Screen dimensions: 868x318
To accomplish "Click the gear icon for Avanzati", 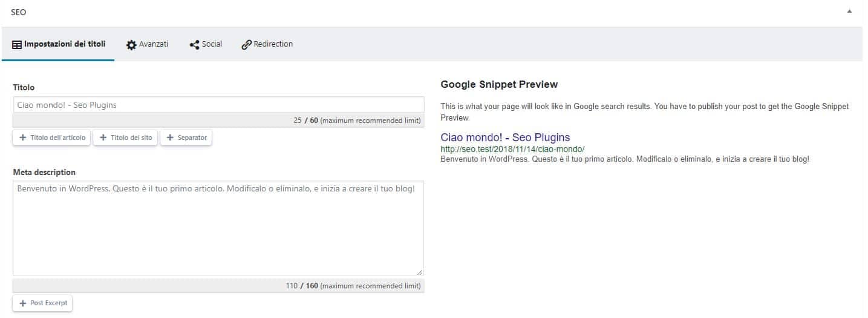I will pyautogui.click(x=131, y=45).
